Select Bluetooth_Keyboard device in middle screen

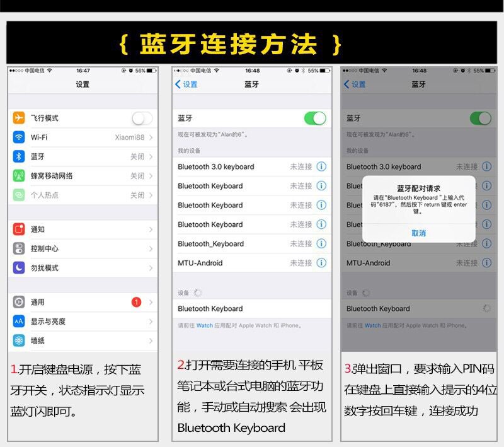251,244
